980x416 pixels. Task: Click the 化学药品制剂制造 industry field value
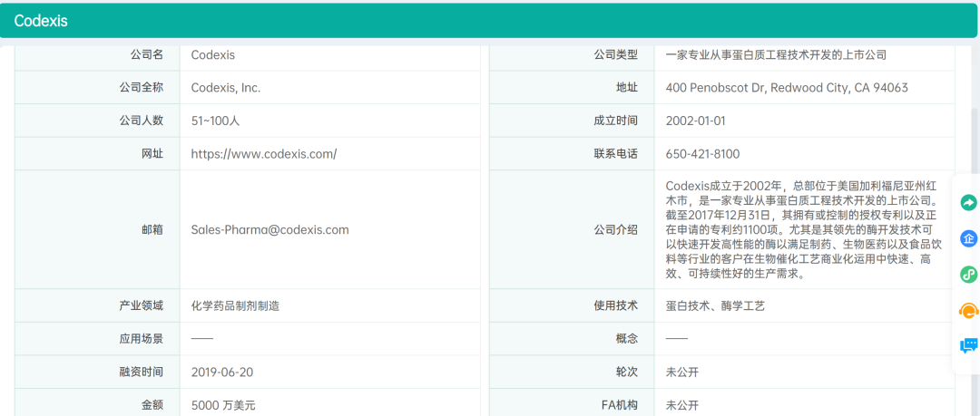tap(235, 306)
